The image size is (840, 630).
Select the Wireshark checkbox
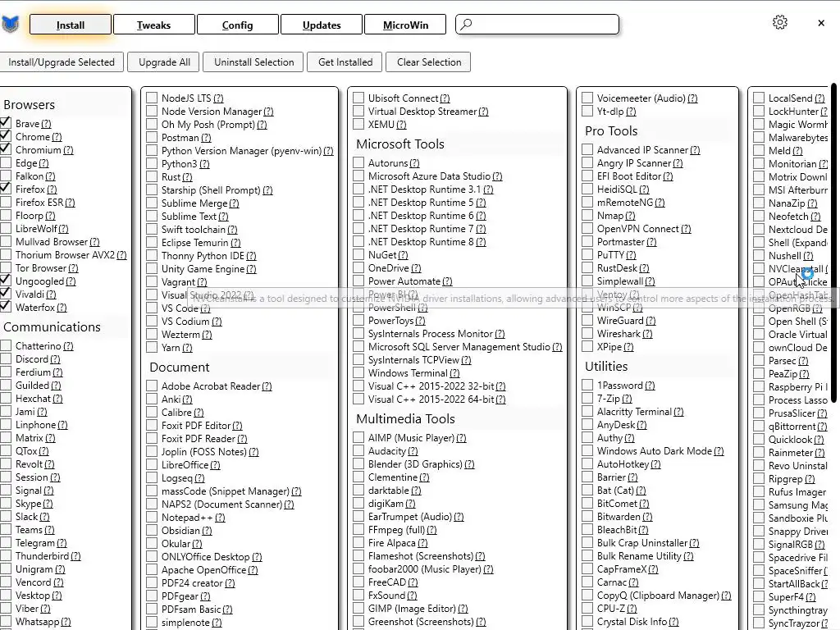pyautogui.click(x=587, y=333)
